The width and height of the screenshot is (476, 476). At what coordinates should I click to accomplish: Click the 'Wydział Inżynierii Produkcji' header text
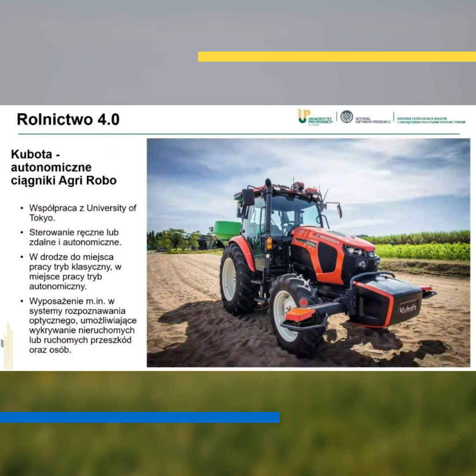[372, 120]
